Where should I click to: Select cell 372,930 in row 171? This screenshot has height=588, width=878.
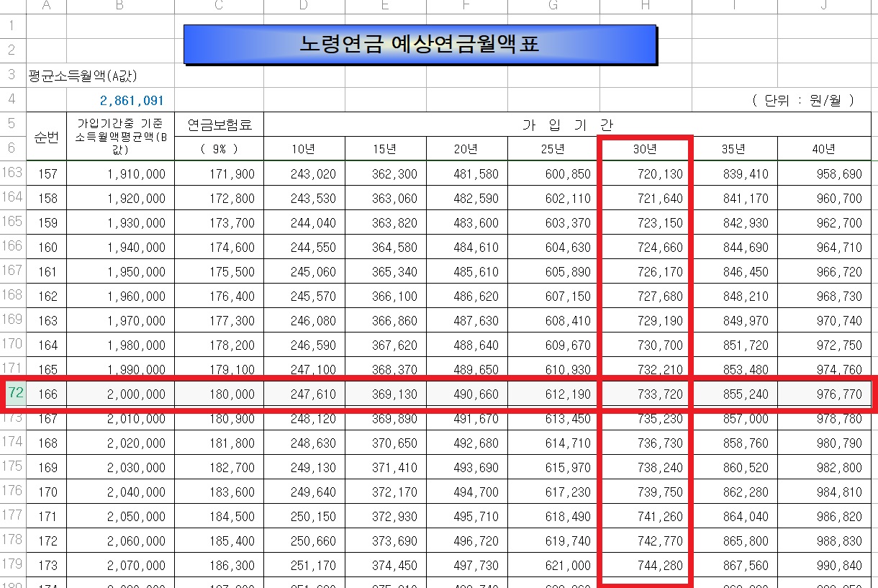click(386, 516)
